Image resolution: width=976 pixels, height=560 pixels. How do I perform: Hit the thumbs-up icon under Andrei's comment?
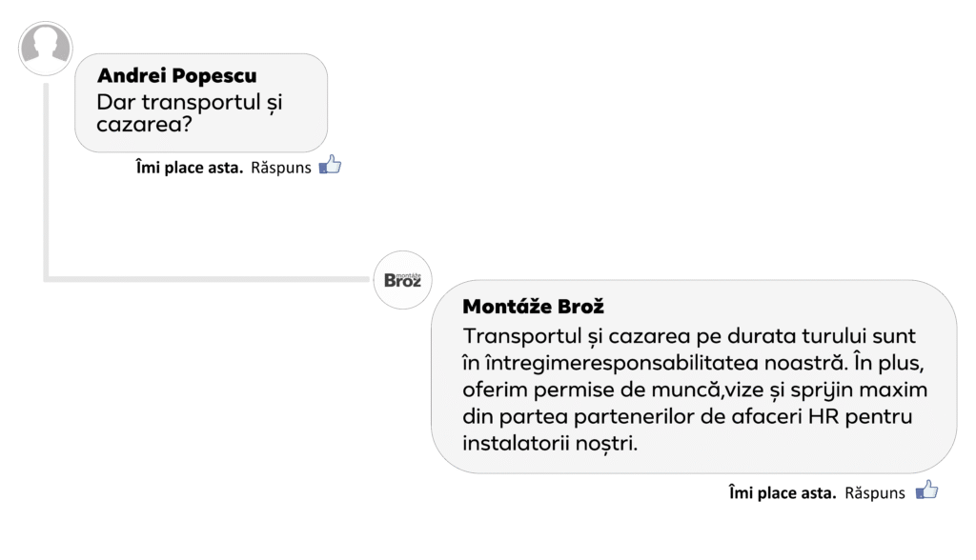pos(330,166)
